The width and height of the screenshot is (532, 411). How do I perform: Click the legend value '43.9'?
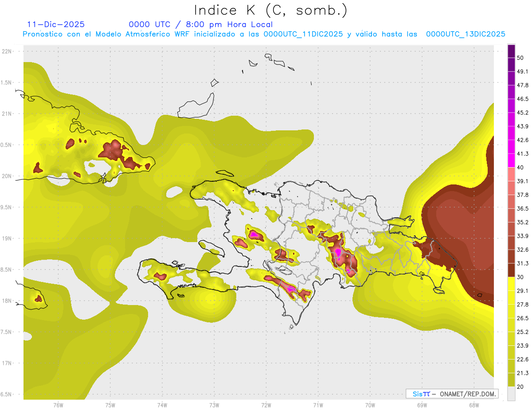click(x=523, y=126)
